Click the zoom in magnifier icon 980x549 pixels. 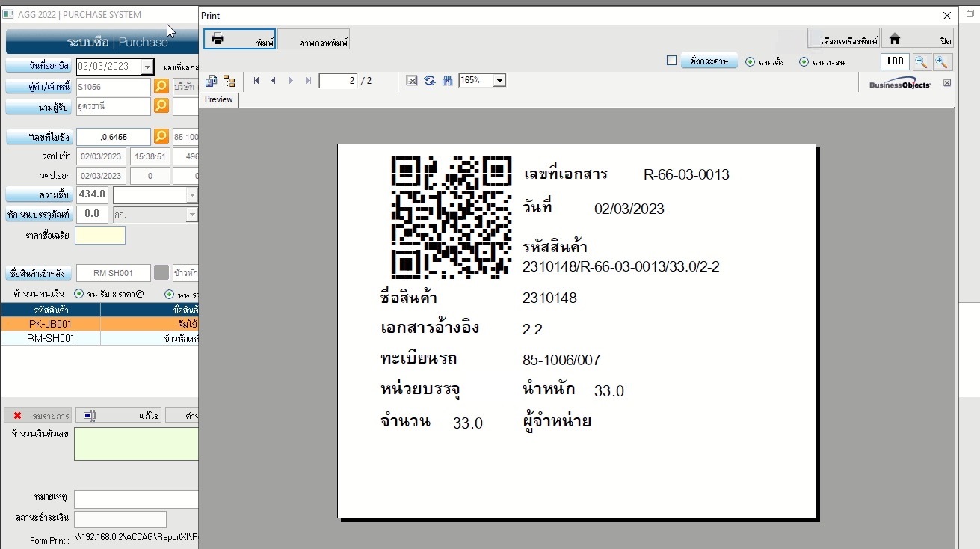click(x=942, y=62)
